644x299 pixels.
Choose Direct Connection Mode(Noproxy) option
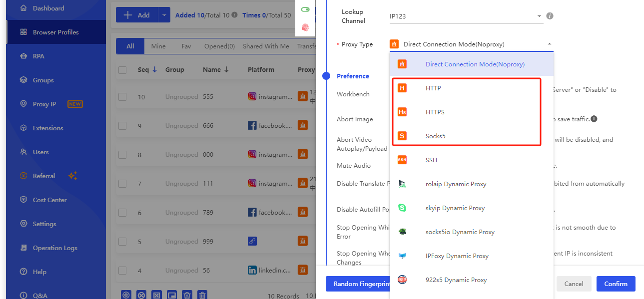click(472, 64)
